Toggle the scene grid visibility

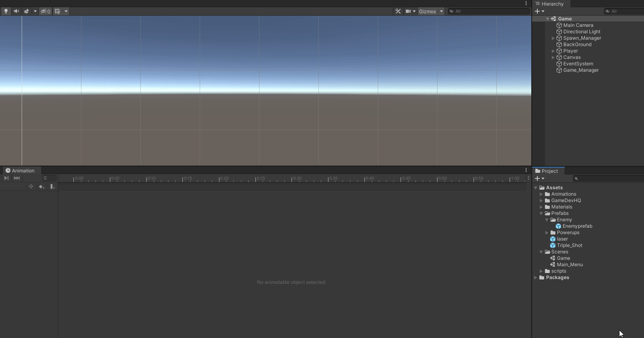[x=57, y=11]
